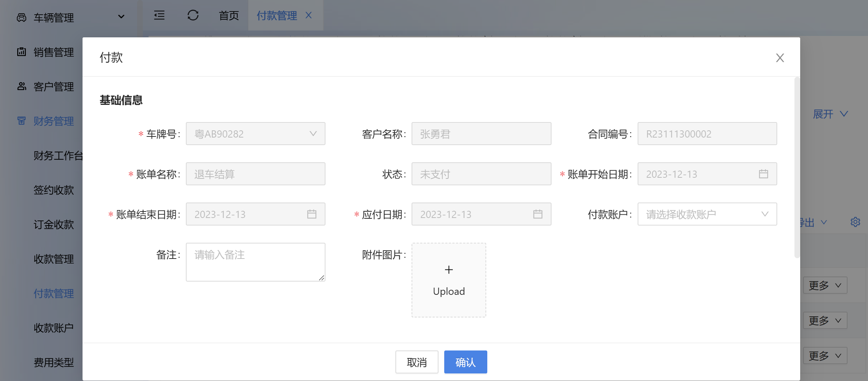The height and width of the screenshot is (381, 868).
Task: Click the 确认 button
Action: coord(465,362)
